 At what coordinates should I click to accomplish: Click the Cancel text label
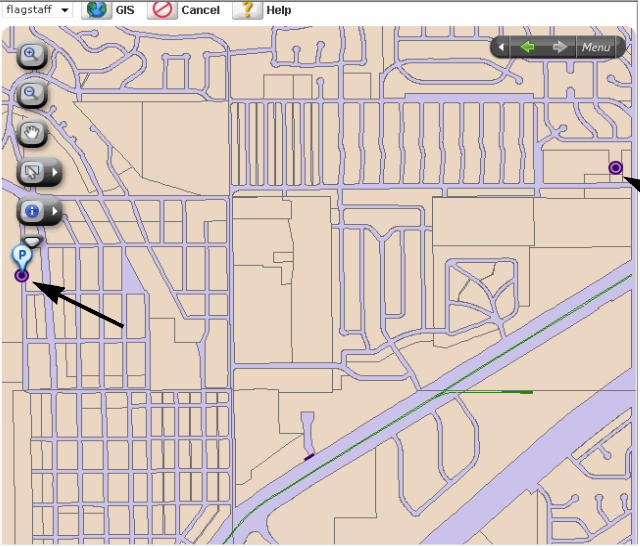200,10
